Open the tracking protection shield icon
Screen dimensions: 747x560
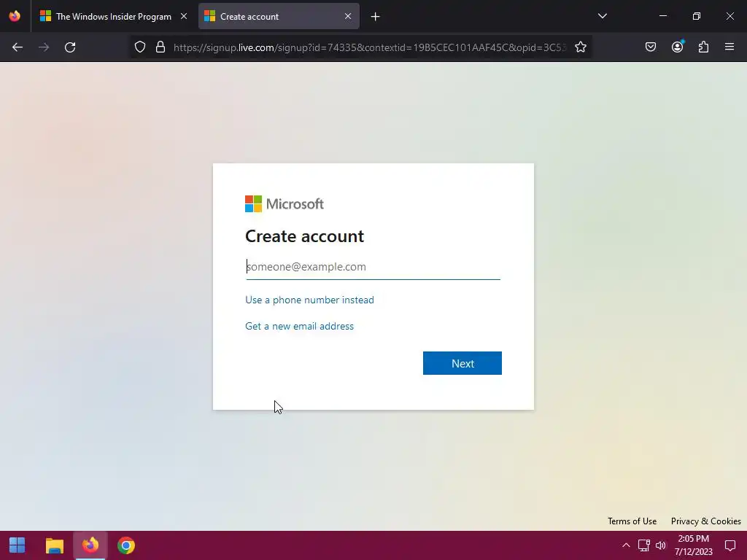[x=139, y=47]
